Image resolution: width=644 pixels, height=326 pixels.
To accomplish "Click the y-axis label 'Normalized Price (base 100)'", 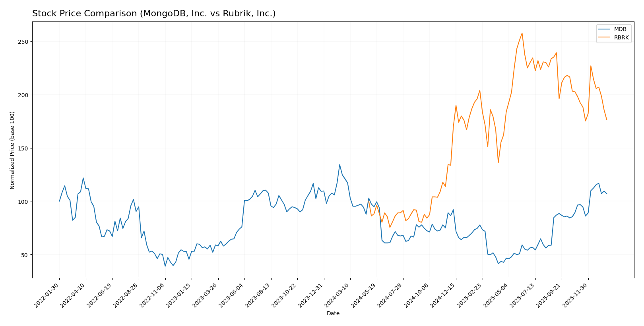I will tap(12, 150).
